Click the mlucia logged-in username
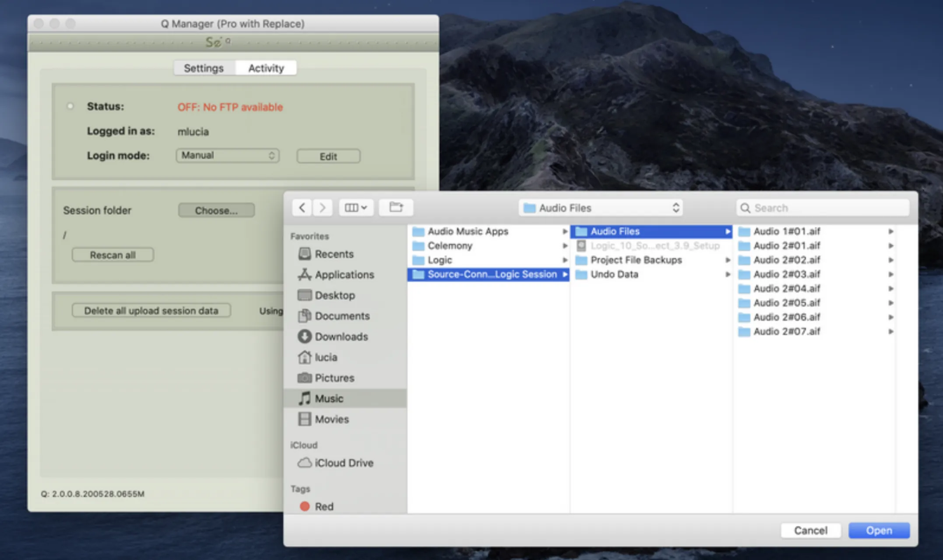943x560 pixels. 193,132
